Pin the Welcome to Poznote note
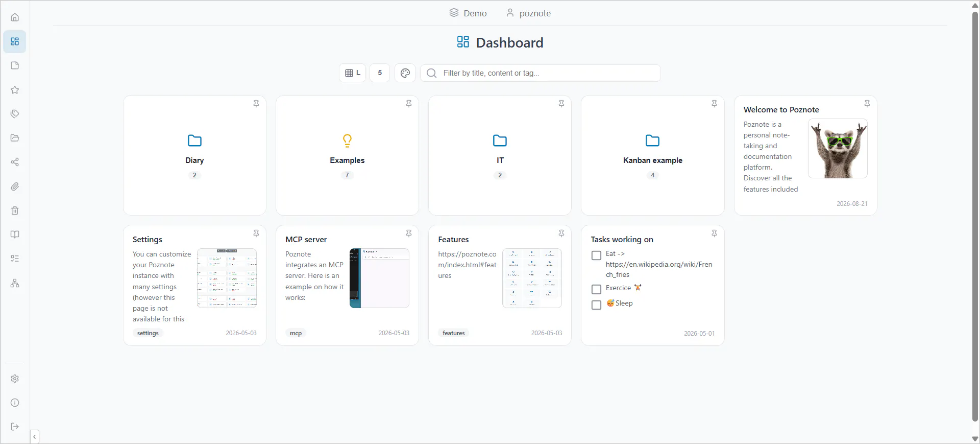This screenshot has height=444, width=980. click(x=867, y=104)
